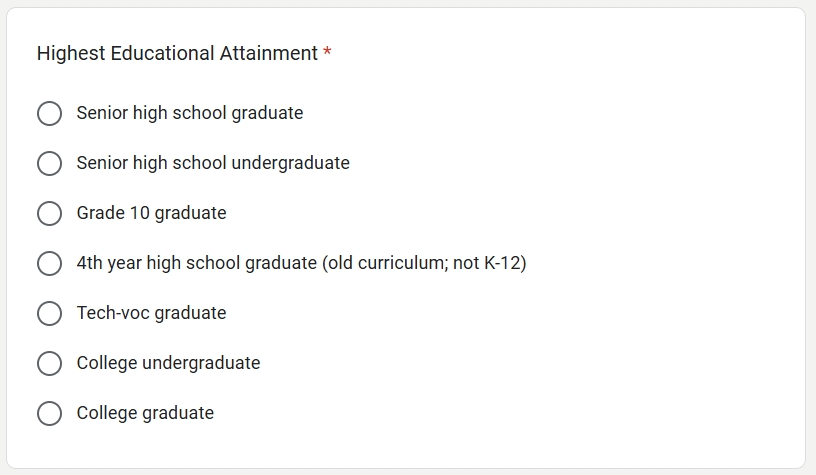Choose the Tech-voc graduate radio button
This screenshot has height=475, width=816.
point(49,313)
